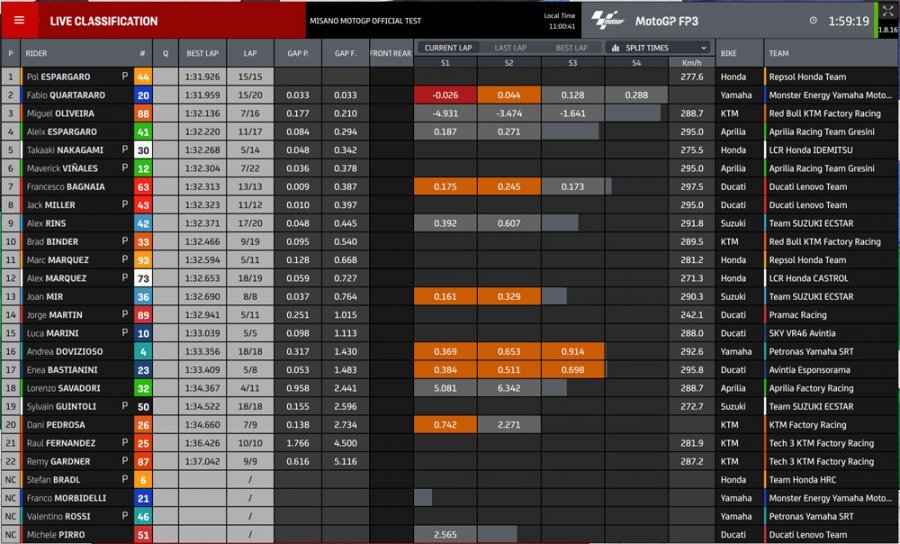This screenshot has height=544, width=900.
Task: Click rider number badge 30
Action: click(143, 150)
